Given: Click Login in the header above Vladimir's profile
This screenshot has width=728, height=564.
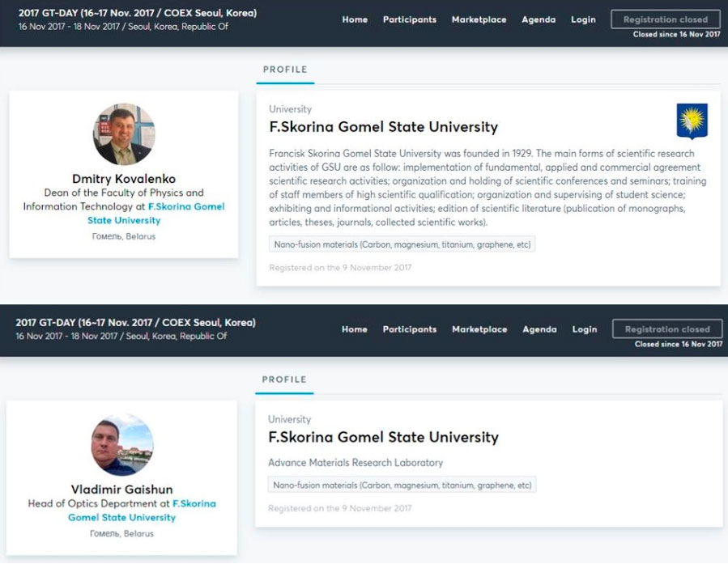Looking at the screenshot, I should pos(584,329).
